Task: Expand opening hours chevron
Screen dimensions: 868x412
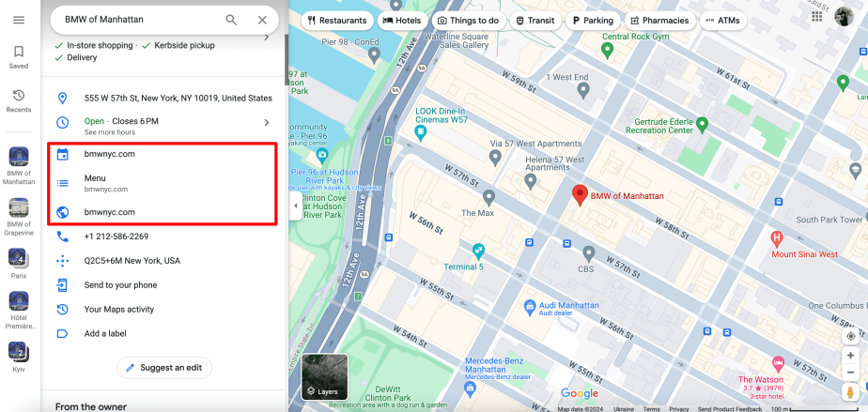Action: point(266,122)
